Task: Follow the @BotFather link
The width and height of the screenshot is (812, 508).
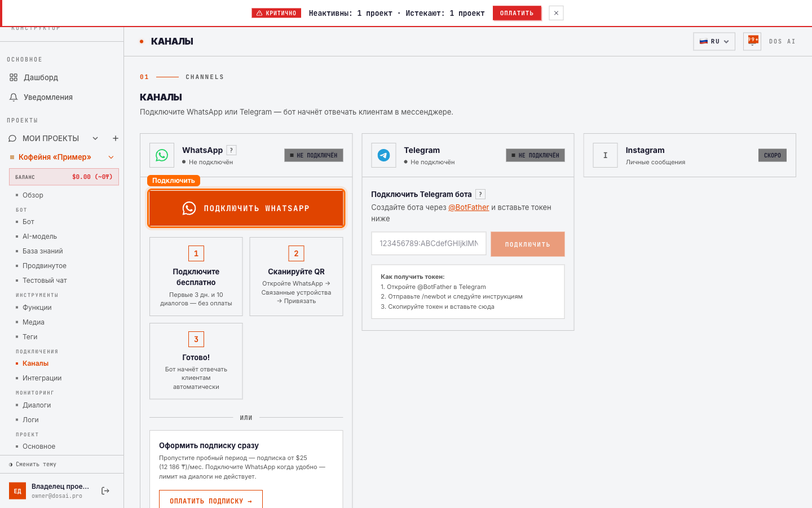Action: point(469,207)
